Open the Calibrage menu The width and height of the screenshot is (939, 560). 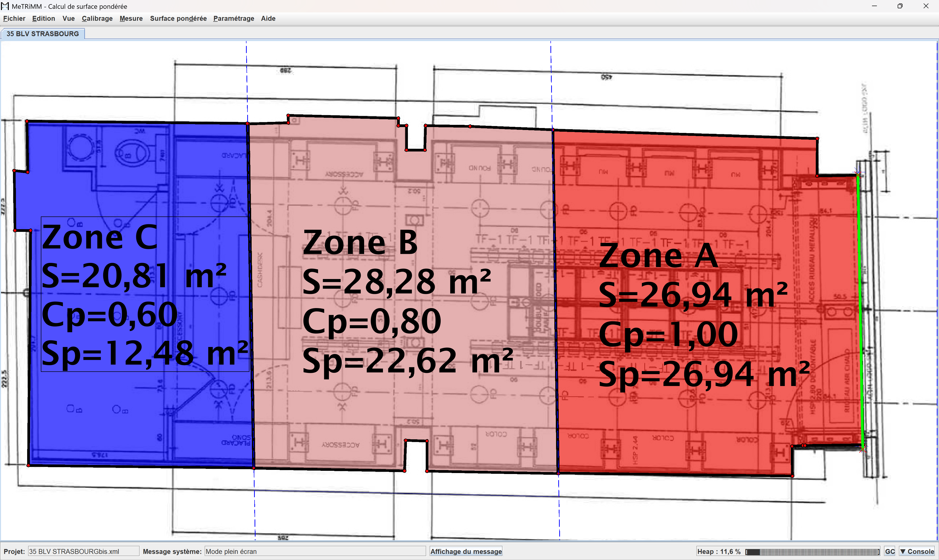[x=97, y=19]
